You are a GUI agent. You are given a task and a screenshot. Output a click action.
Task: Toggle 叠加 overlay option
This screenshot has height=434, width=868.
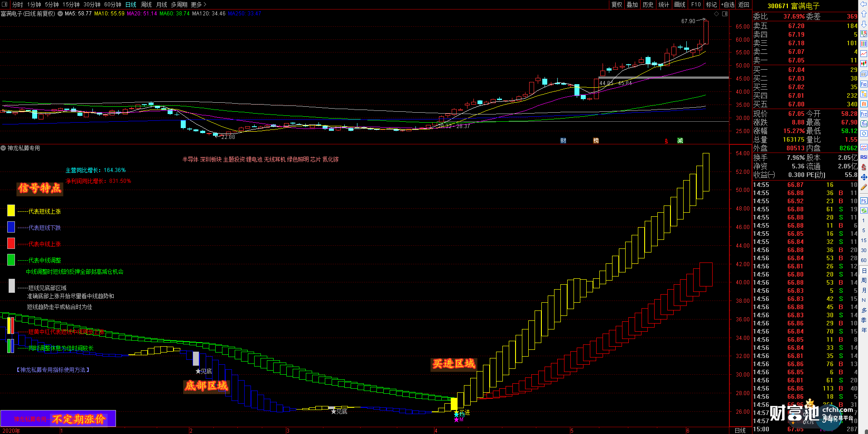point(632,5)
